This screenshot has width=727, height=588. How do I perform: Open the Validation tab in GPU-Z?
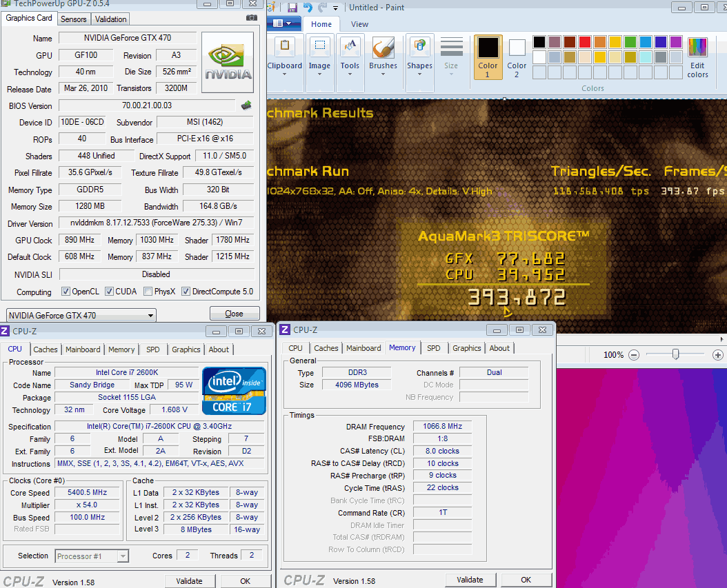[110, 19]
